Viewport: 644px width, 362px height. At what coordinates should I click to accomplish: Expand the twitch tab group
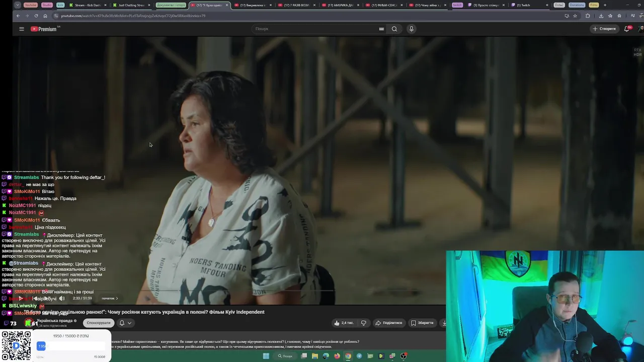457,5
